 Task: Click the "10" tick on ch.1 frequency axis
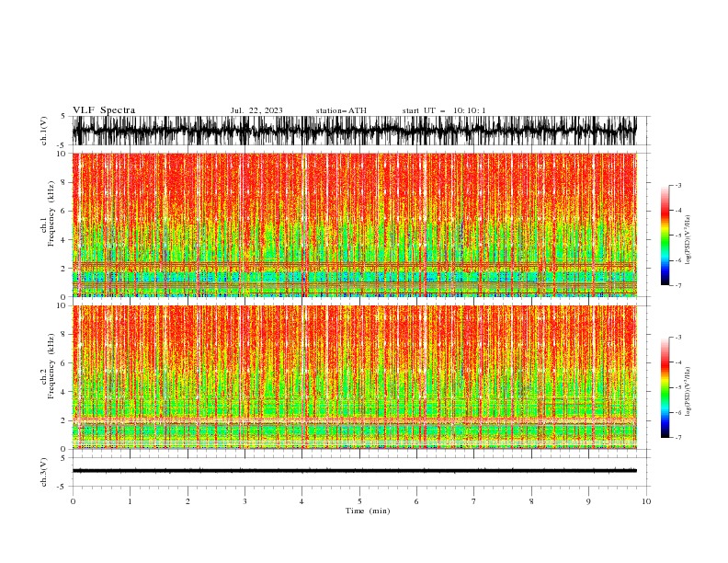pos(63,154)
